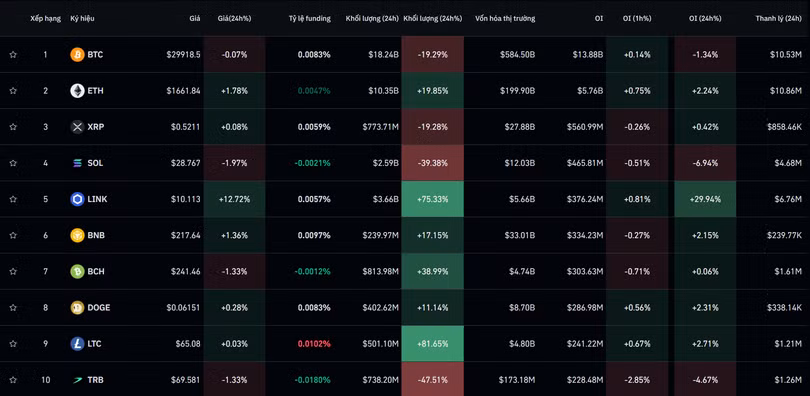The width and height of the screenshot is (810, 396).
Task: Select DOGE volume $402.62M
Action: (381, 308)
